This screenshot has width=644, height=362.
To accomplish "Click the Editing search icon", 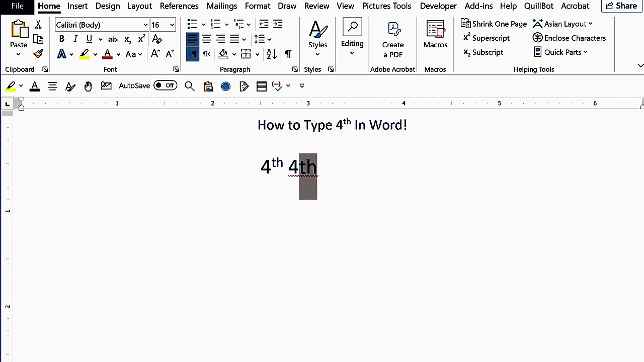I will point(352,27).
